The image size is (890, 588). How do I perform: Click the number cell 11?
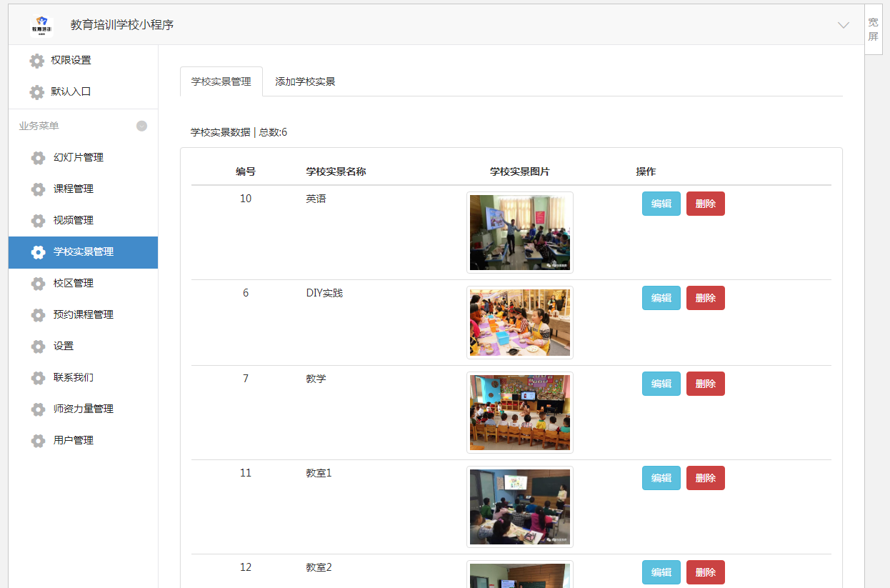click(x=246, y=473)
